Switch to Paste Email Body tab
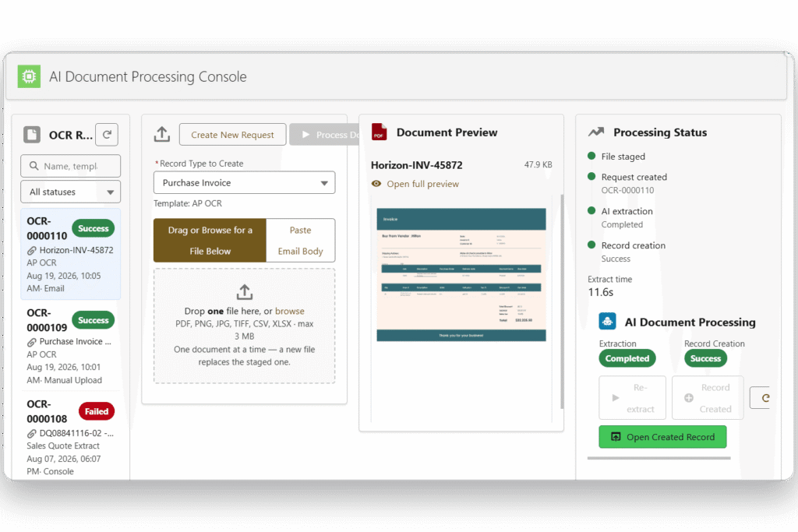The image size is (798, 532). point(300,241)
